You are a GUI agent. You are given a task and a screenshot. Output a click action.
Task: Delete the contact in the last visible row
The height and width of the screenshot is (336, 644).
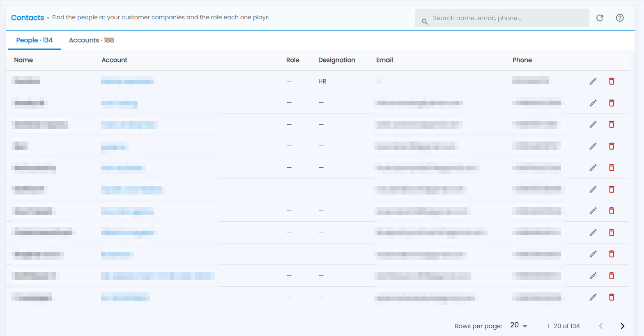pyautogui.click(x=611, y=297)
